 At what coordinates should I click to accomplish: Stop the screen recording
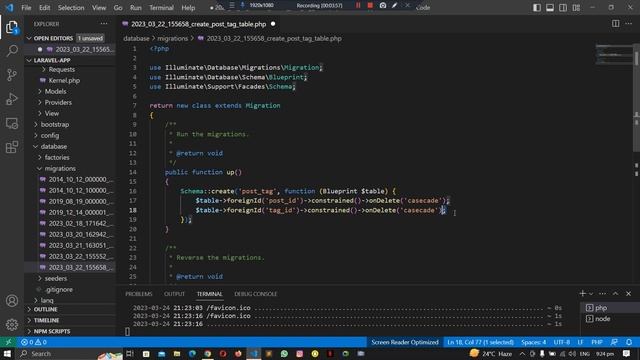coord(370,5)
